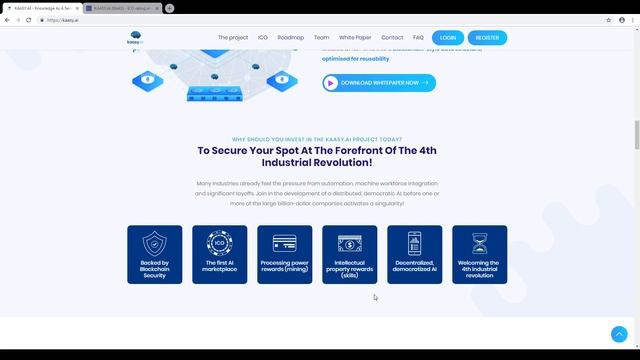This screenshot has height=360, width=640.
Task: Click the page vertical scrollbar thumb
Action: click(x=636, y=135)
